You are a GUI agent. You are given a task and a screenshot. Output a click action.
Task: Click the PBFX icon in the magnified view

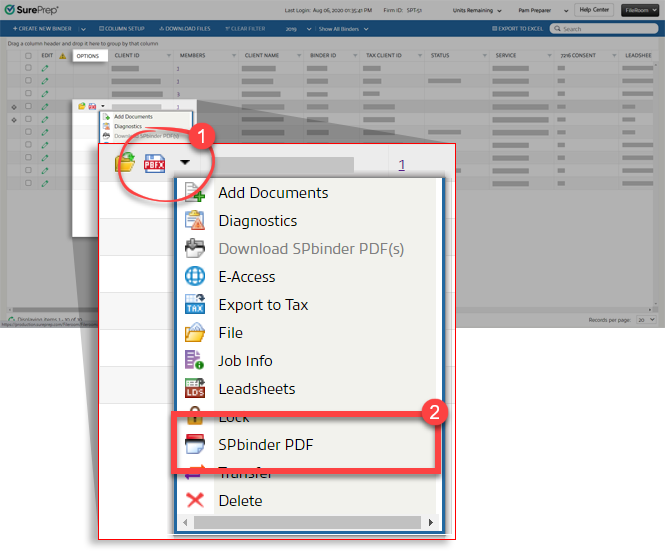coord(154,164)
